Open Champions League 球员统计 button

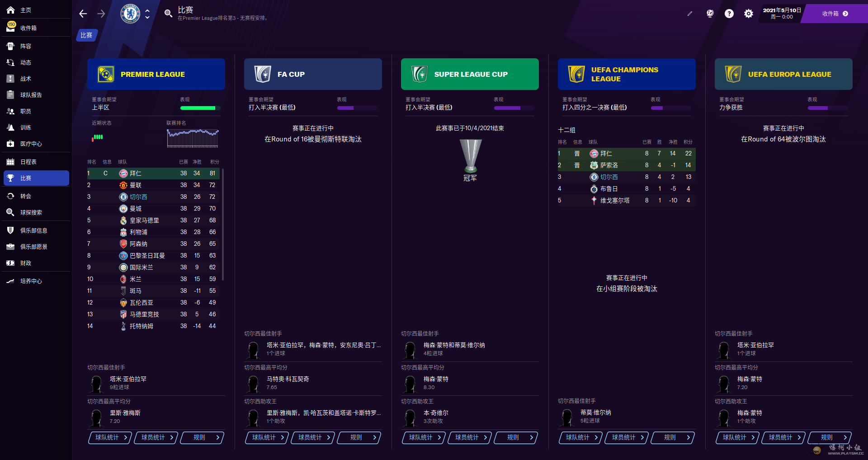coord(627,437)
